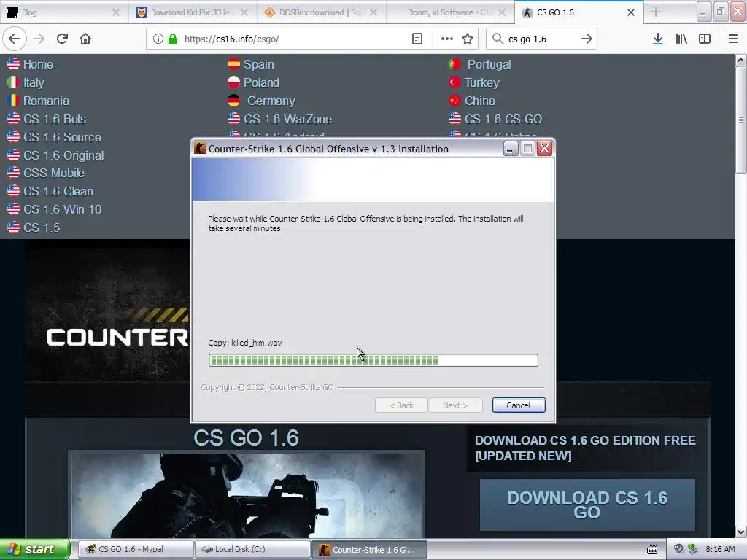
Task: Open the Home link
Action: tap(38, 64)
